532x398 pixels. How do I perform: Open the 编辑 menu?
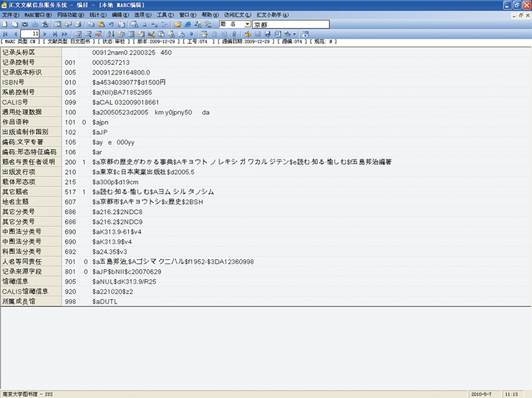pos(120,15)
